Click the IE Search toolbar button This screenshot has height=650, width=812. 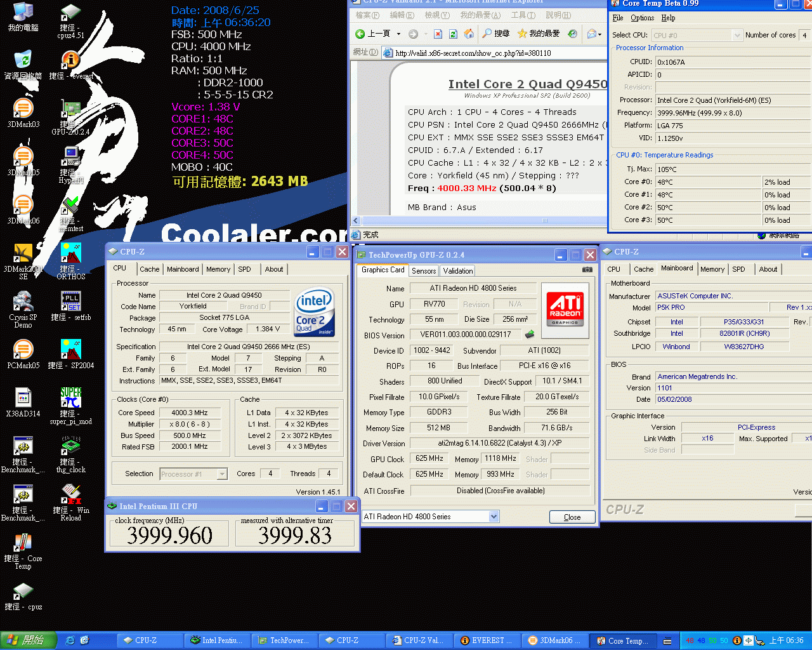(496, 34)
